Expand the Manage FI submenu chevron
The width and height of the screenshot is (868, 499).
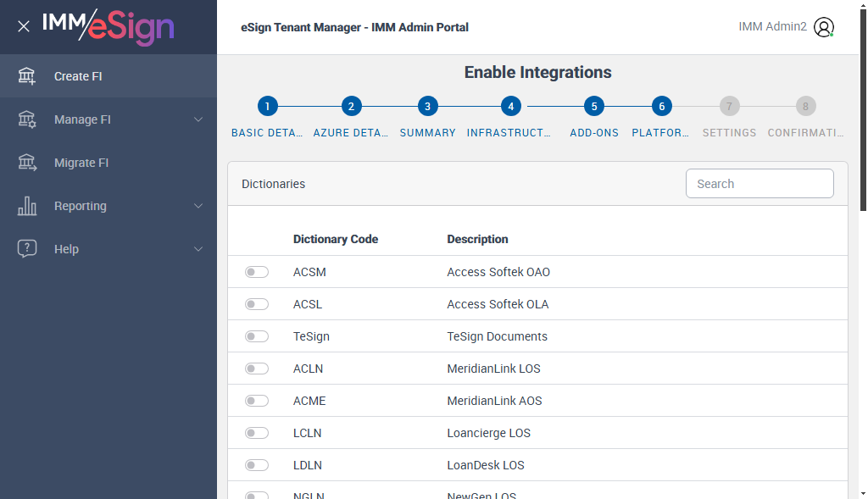point(198,119)
